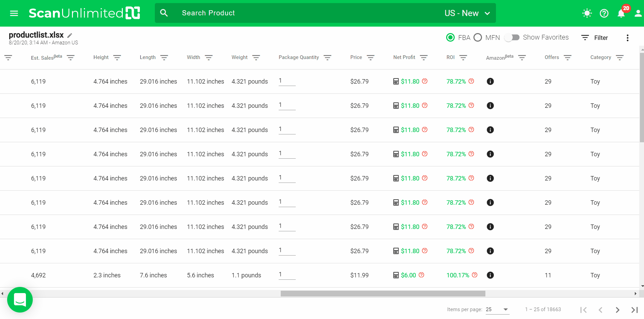The width and height of the screenshot is (644, 319).
Task: Open the user account profile icon
Action: (x=638, y=13)
